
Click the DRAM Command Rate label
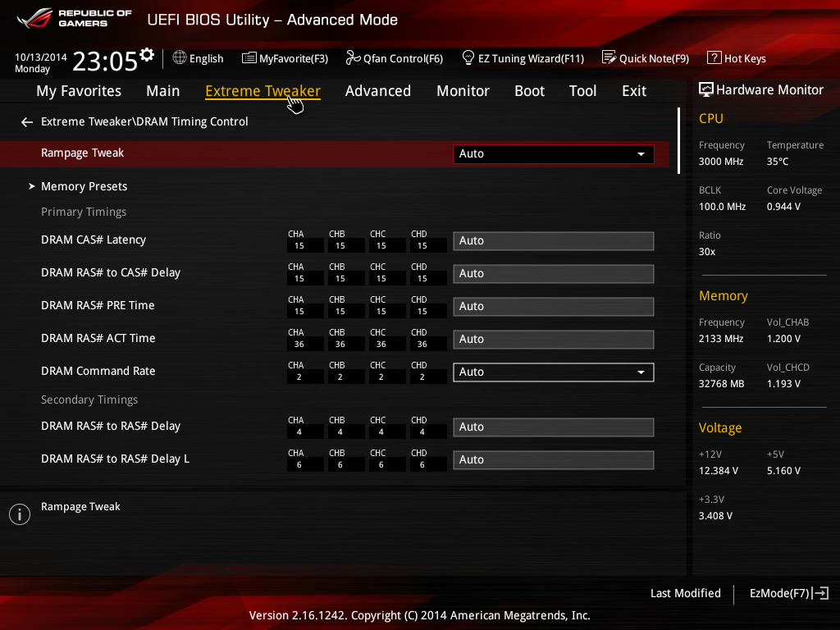point(98,371)
